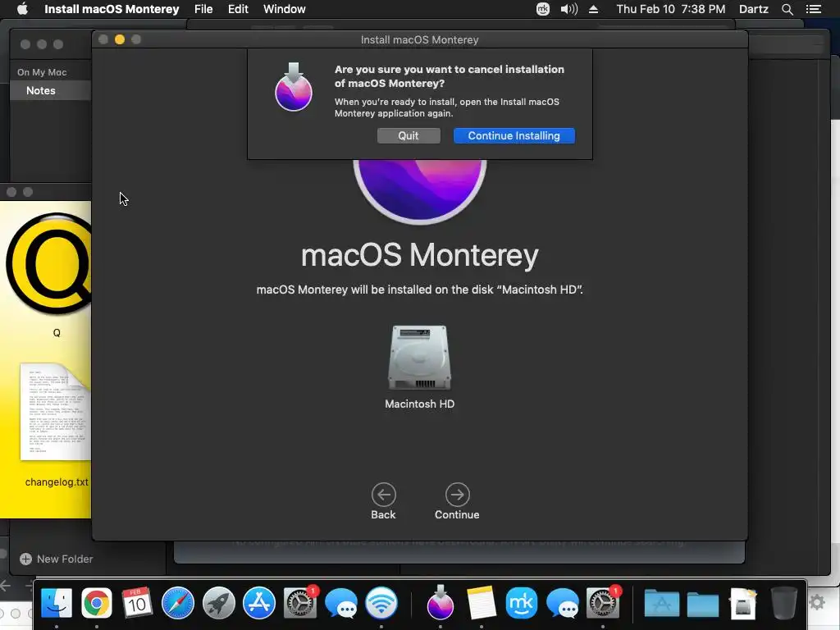Open the Dartz user menu
Image resolution: width=840 pixels, height=630 pixels.
click(753, 9)
